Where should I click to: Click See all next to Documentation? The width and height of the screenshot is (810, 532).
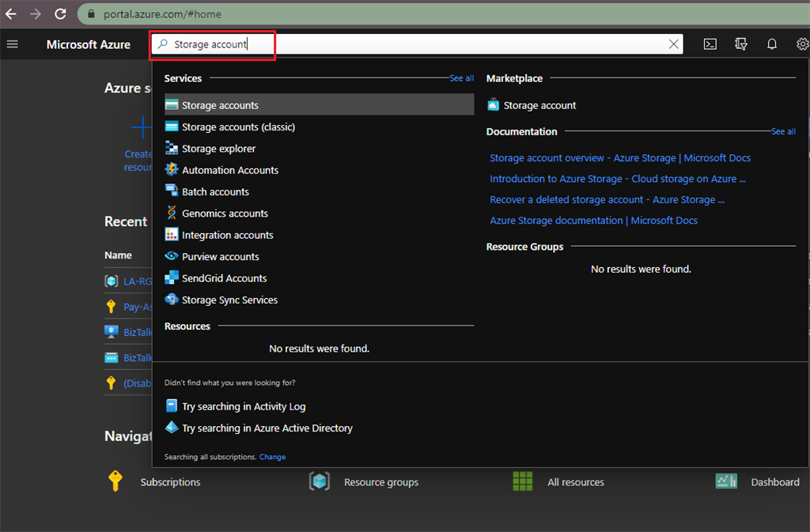[x=783, y=131]
